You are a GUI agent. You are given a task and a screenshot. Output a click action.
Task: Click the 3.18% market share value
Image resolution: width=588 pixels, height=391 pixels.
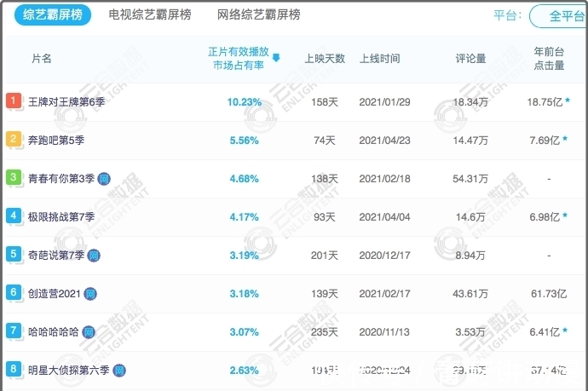244,294
